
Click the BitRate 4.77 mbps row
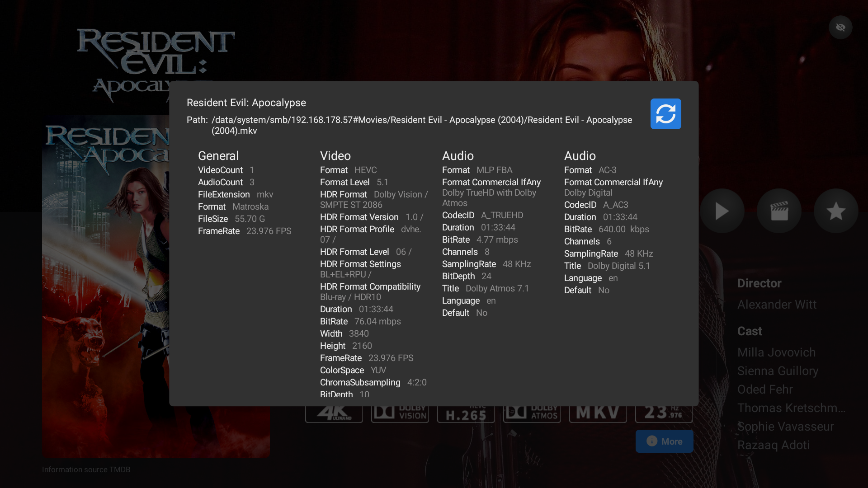[480, 239]
